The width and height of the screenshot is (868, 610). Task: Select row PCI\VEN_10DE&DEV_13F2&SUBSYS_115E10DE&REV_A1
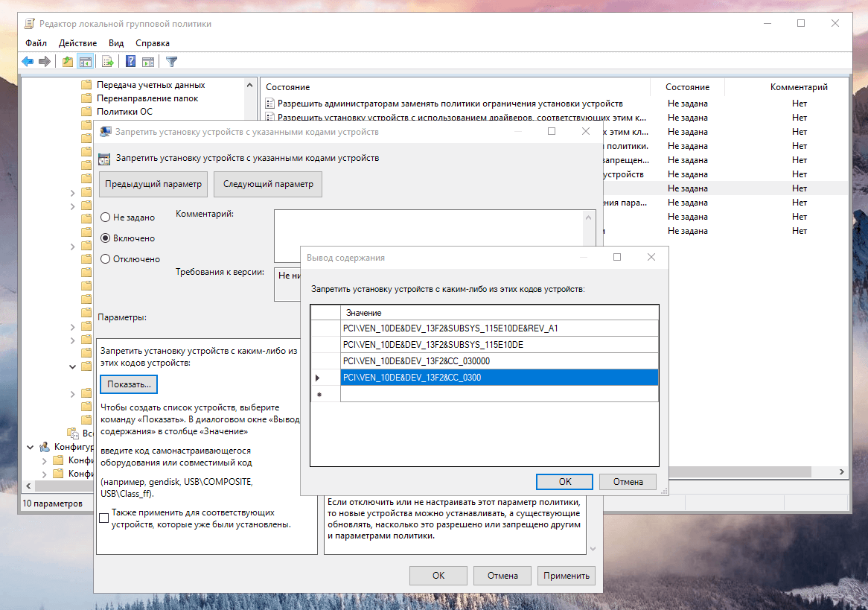[500, 328]
